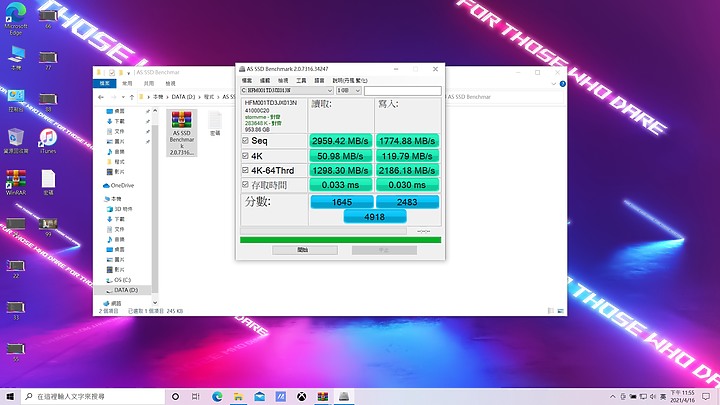Select desktop image thumbnail labeled 66

[48, 18]
